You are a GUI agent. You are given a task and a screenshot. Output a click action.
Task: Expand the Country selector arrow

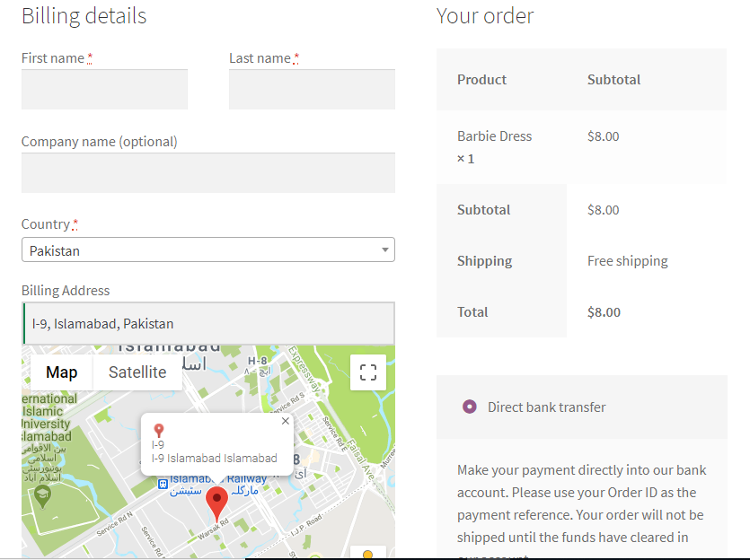click(x=384, y=249)
